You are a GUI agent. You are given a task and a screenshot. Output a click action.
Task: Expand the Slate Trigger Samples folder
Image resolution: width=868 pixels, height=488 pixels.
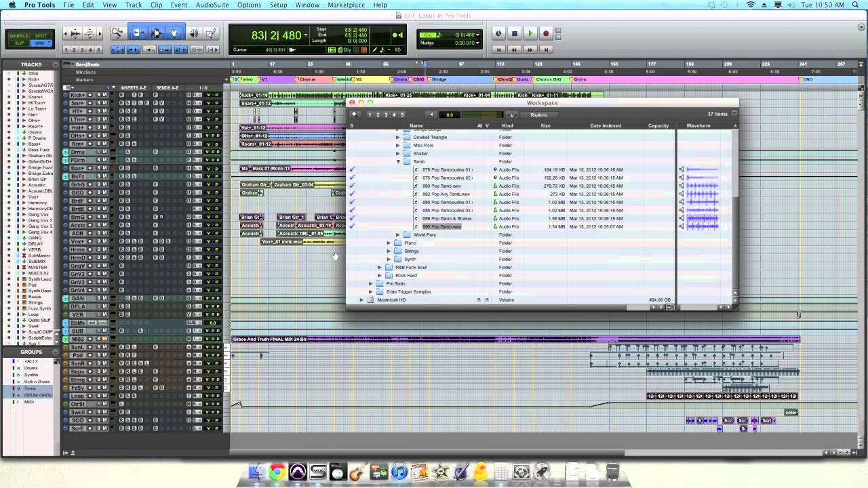370,292
